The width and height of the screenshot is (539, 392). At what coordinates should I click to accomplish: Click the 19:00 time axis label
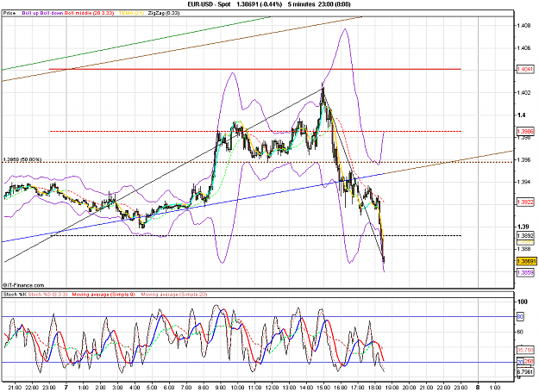pyautogui.click(x=392, y=388)
